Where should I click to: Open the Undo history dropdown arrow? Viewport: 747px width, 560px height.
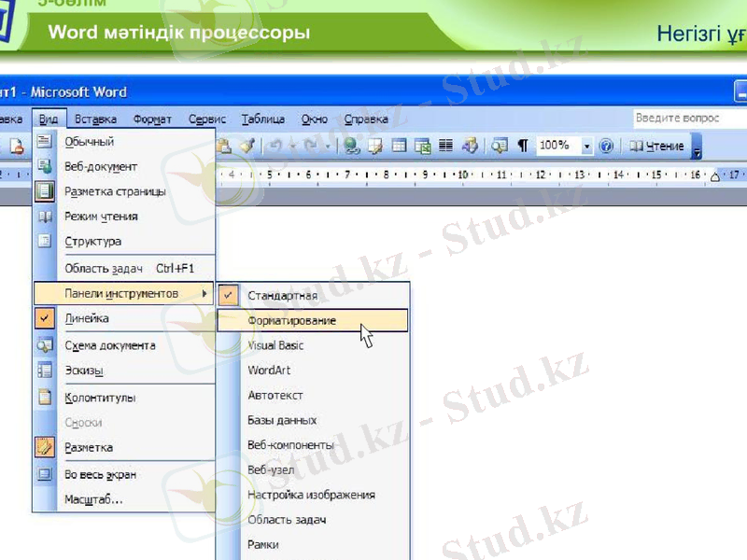click(292, 147)
